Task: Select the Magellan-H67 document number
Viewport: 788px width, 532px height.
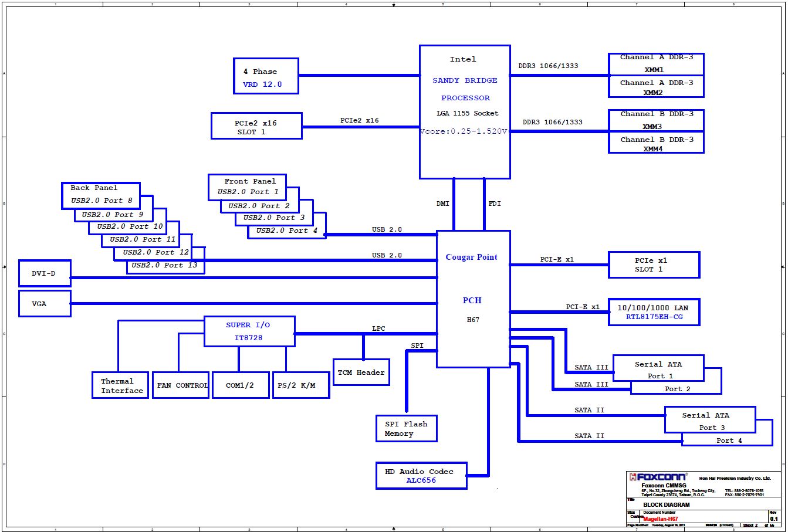Action: (661, 519)
